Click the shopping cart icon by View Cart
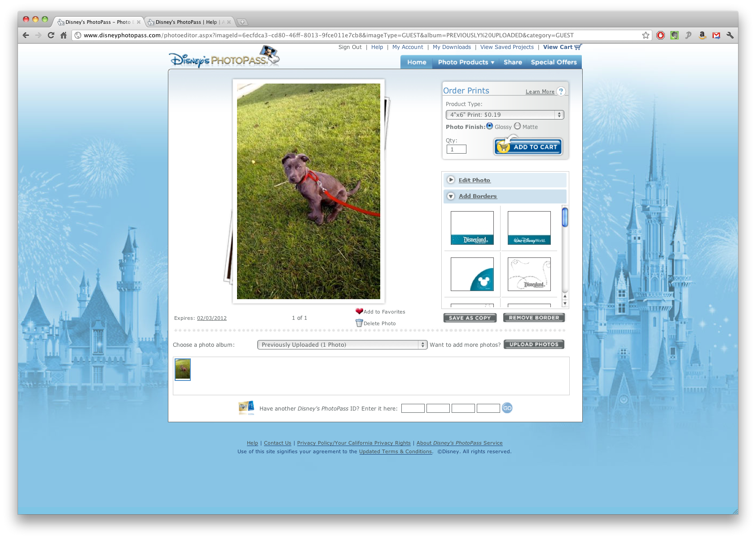 point(578,47)
